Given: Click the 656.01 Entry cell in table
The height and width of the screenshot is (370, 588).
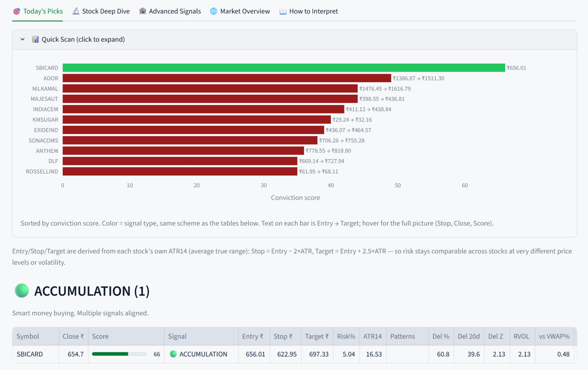Looking at the screenshot, I should click(x=254, y=354).
